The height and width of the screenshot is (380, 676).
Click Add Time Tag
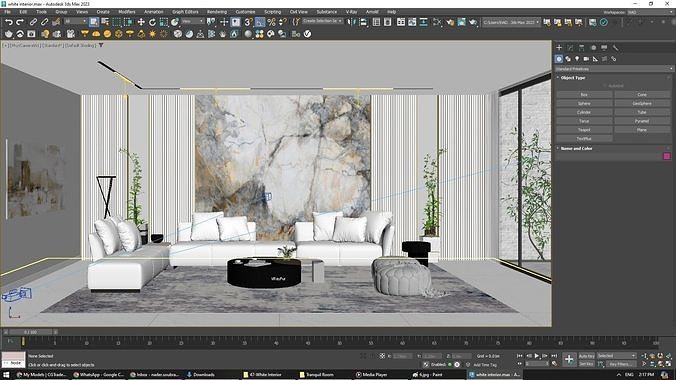[485, 365]
